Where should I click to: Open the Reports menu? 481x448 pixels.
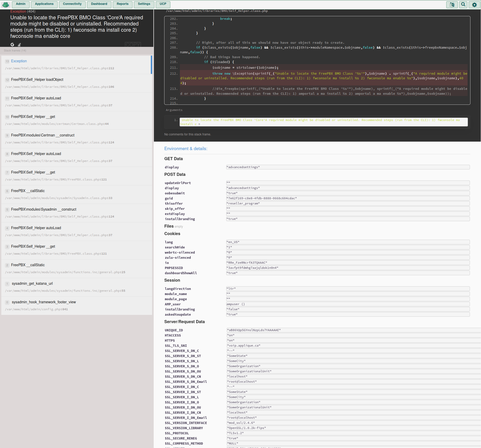(x=123, y=4)
